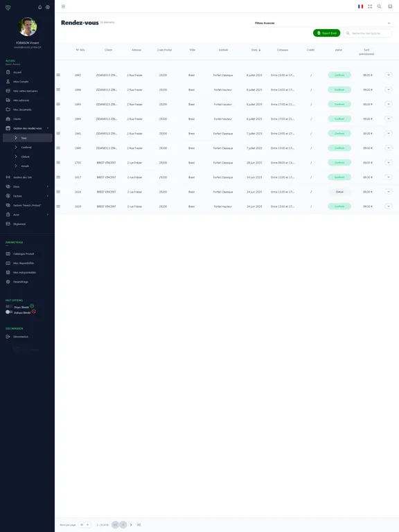Expand the Facture menu
Viewport: 399px width, 532px height.
(x=27, y=196)
